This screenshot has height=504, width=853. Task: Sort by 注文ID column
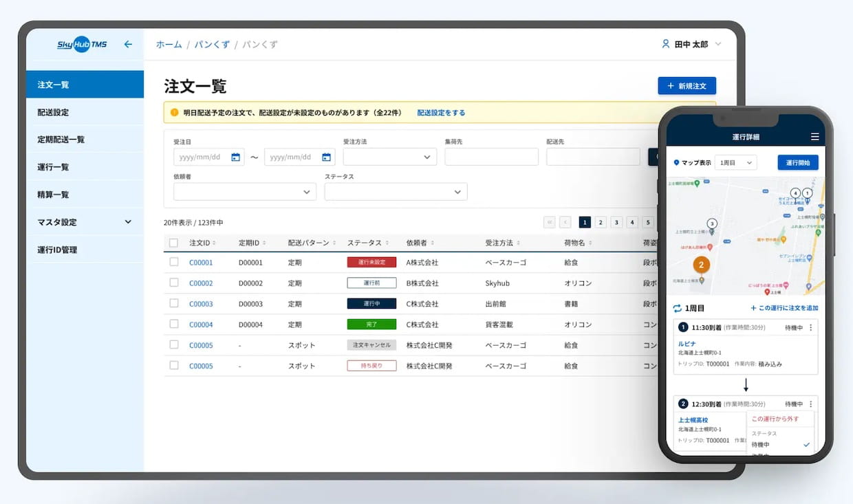pyautogui.click(x=215, y=243)
